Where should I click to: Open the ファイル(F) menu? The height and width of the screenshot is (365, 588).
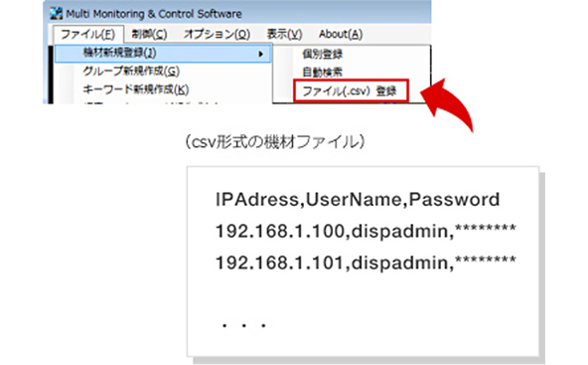click(x=87, y=35)
